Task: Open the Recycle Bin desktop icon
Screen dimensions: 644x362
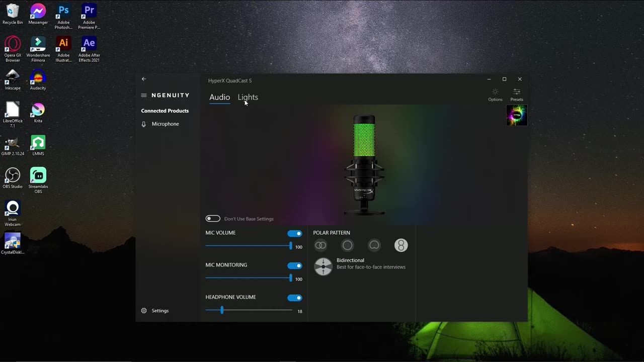Action: 13,15
